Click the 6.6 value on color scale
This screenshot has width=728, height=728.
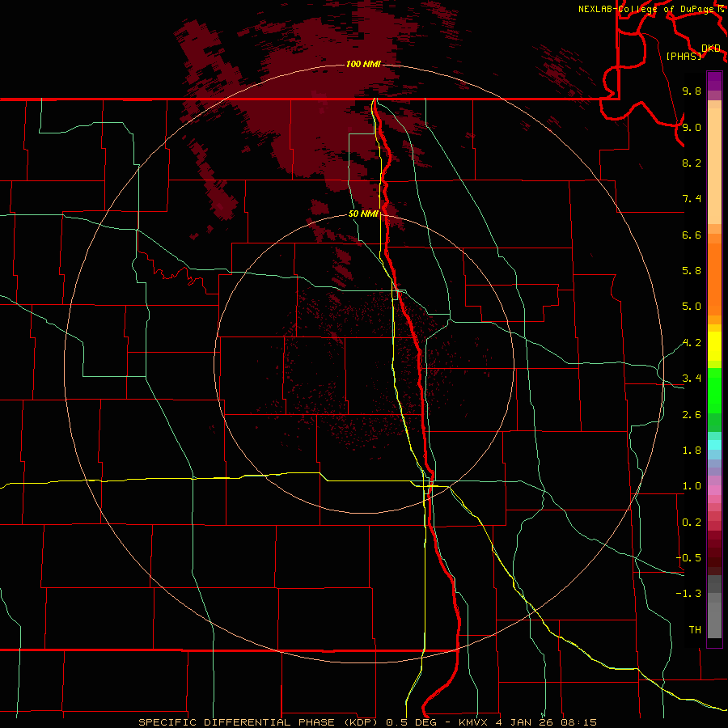692,235
